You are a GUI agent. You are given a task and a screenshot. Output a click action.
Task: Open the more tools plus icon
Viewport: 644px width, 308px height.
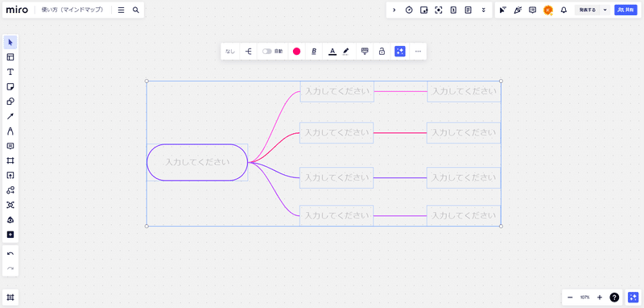(10, 235)
